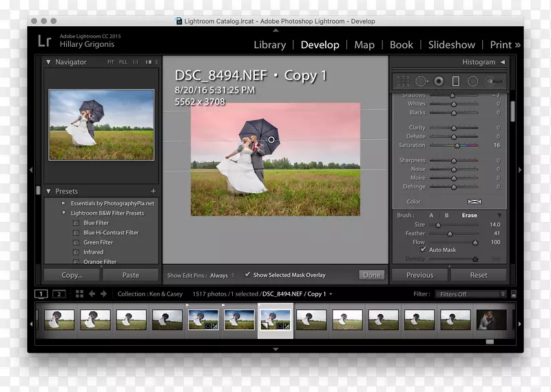The image size is (551, 392).
Task: Activate the Red Eye Correction tool
Action: [x=439, y=81]
